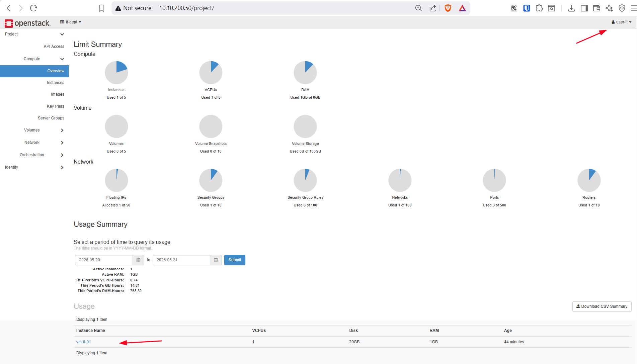
Task: Click the OpenStack logo
Action: 27,23
